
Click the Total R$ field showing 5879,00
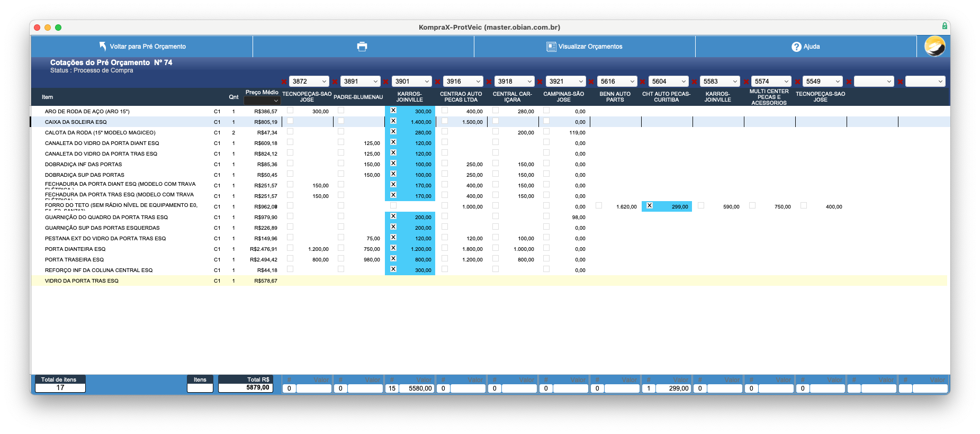coord(246,388)
